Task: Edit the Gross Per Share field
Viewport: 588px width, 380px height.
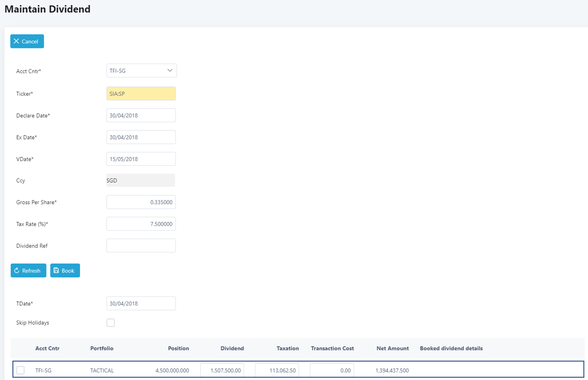Action: pos(141,202)
